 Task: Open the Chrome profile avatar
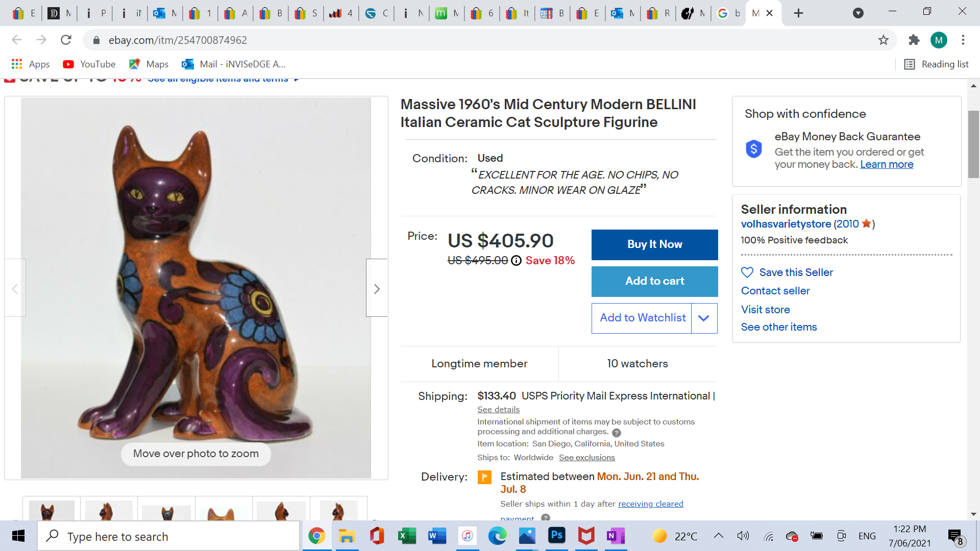coord(939,40)
